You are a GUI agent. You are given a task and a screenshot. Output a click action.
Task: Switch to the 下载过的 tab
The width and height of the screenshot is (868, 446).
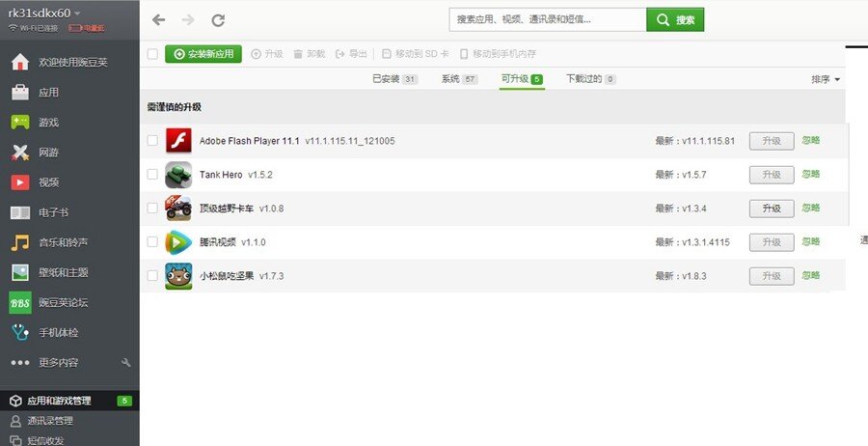click(x=590, y=79)
